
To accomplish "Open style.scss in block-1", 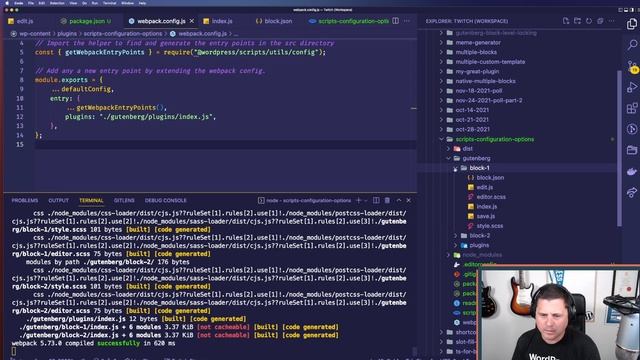I will (x=489, y=226).
